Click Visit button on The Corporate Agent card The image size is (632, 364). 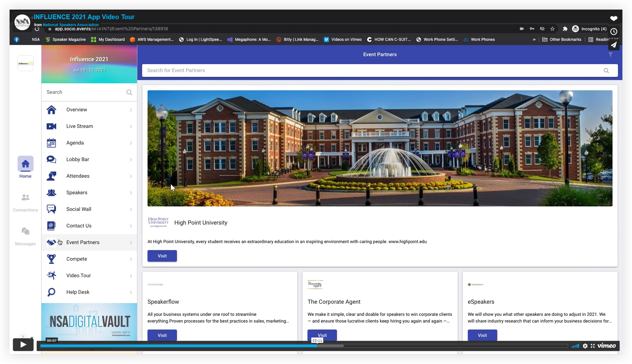pos(322,335)
